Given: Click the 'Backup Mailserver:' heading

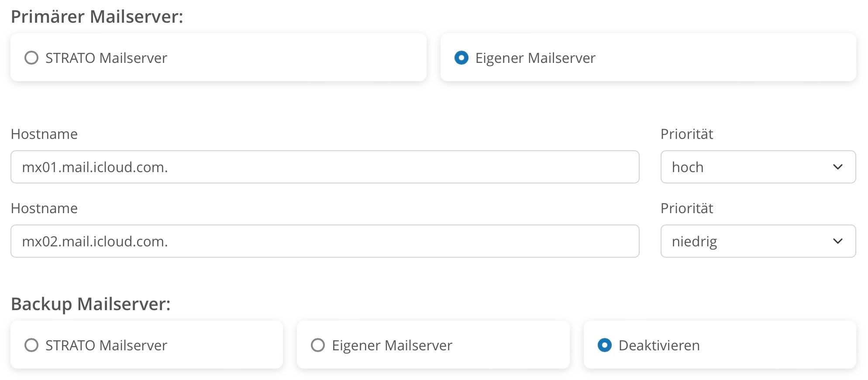Looking at the screenshot, I should click(x=90, y=304).
